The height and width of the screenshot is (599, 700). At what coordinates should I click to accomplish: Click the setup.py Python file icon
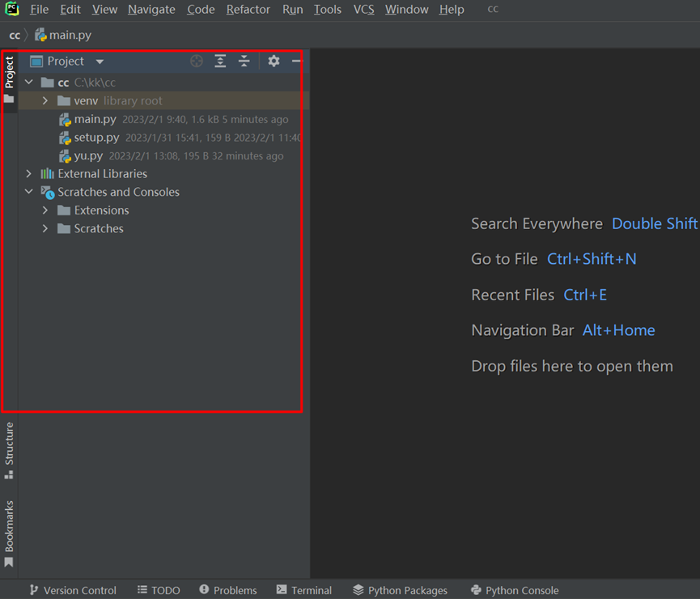tap(66, 138)
